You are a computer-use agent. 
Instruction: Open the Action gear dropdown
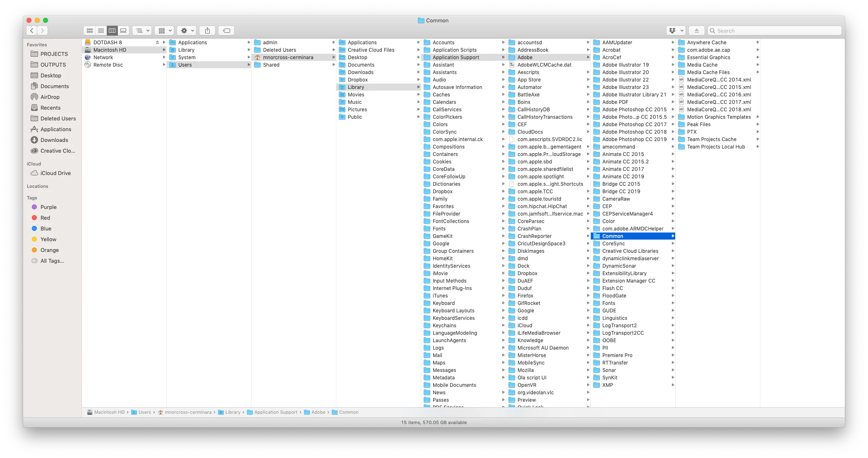[187, 31]
